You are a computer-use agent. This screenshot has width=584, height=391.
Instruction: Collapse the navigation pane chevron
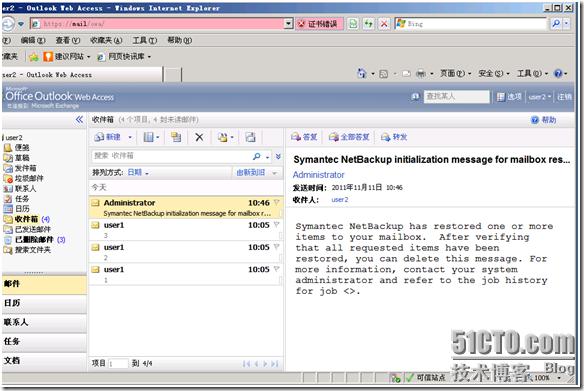(x=79, y=120)
